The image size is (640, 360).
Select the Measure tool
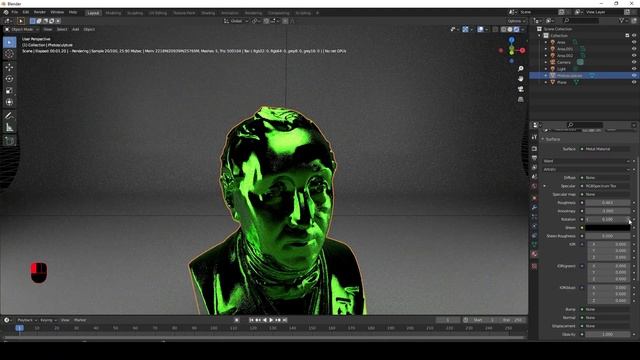click(x=9, y=128)
